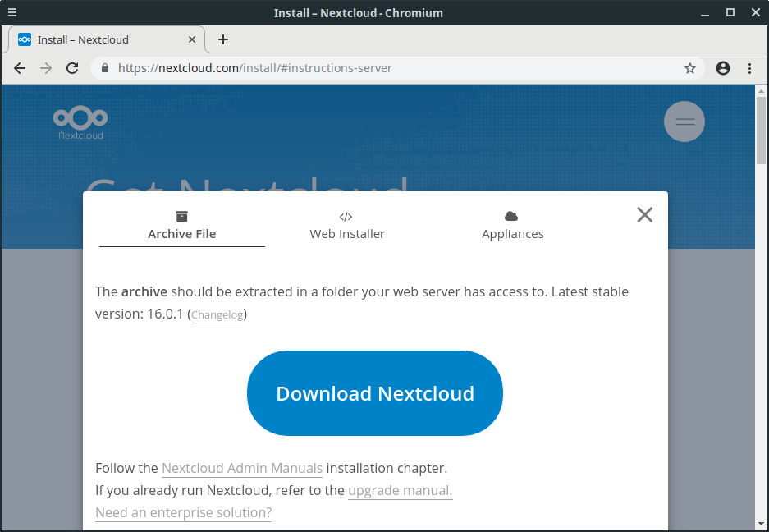Reload the page with the refresh icon
769x532 pixels.
pos(71,68)
